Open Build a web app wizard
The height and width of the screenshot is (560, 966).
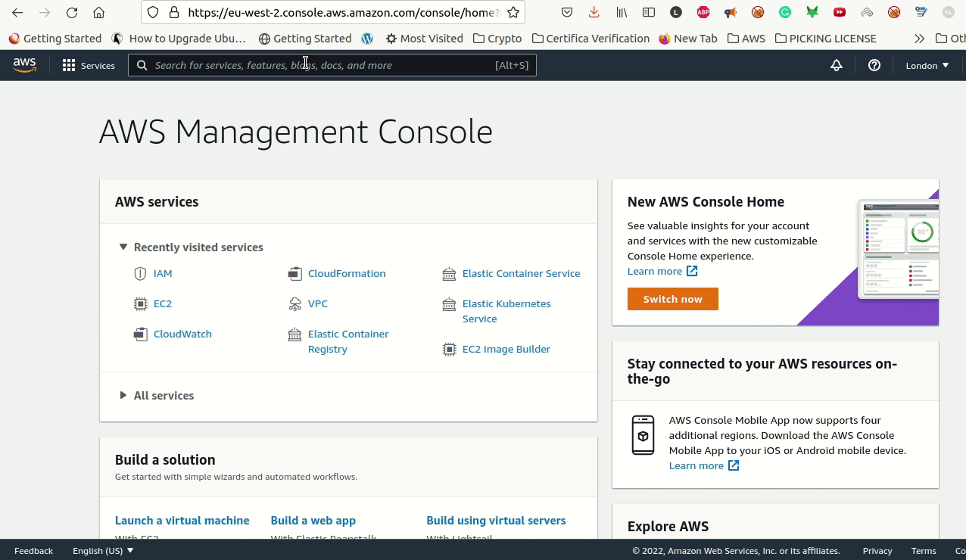pos(313,521)
